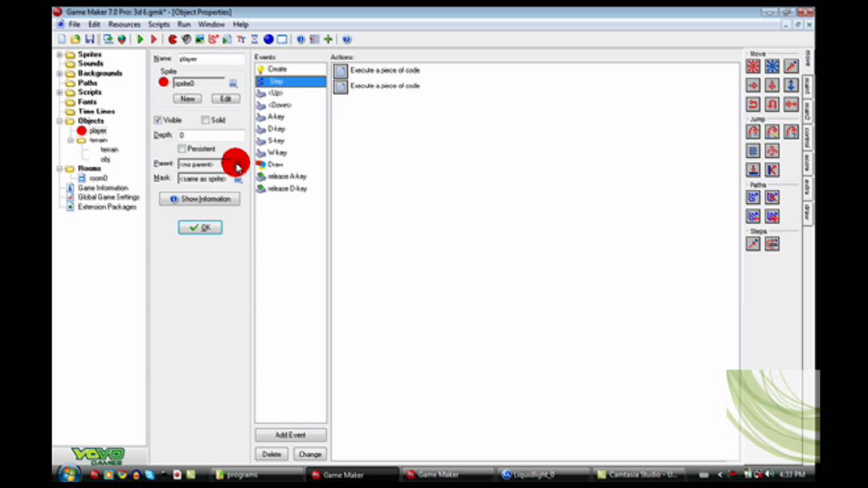
Task: Create a time line with the hourglass icon
Action: tap(254, 39)
